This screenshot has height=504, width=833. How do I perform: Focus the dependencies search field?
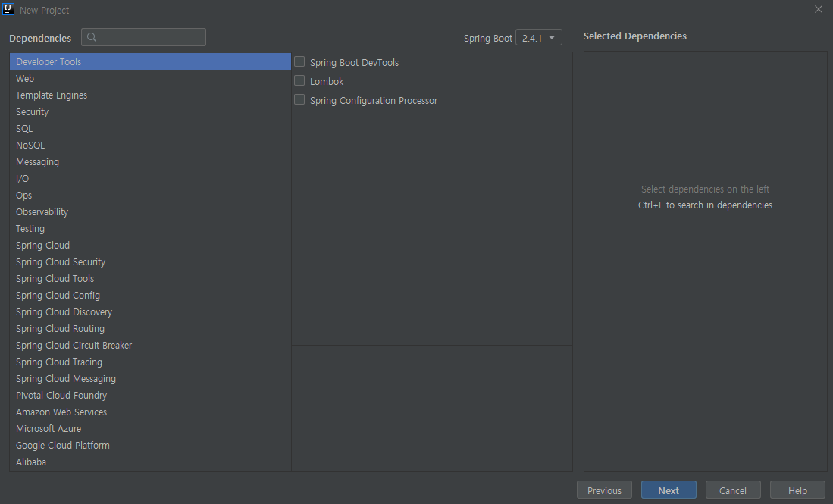[143, 37]
